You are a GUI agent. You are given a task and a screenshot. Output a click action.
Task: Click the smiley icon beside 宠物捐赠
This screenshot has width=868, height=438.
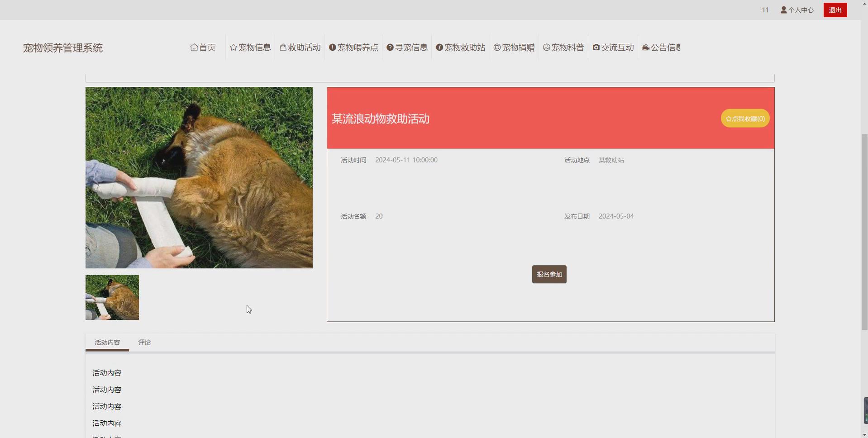click(x=496, y=47)
